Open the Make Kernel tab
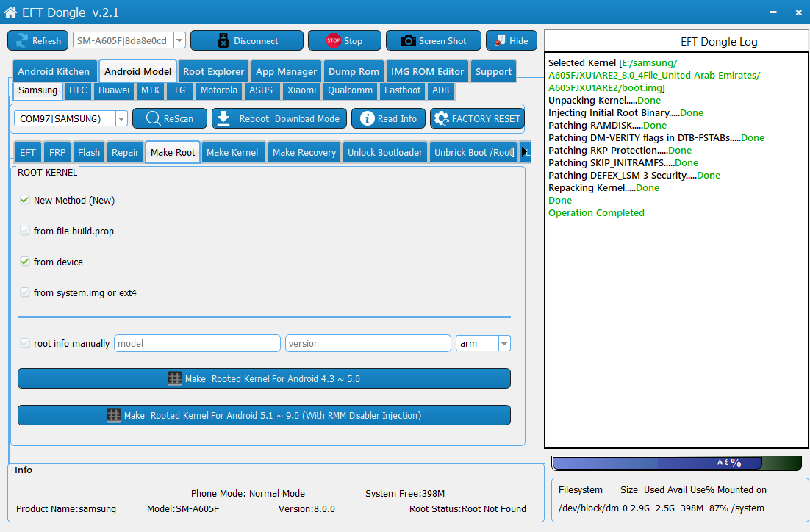Viewport: 810px width, 532px height. (x=232, y=152)
